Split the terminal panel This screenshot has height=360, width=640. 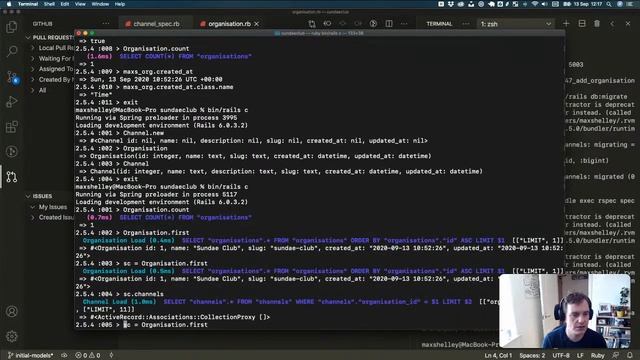click(582, 24)
